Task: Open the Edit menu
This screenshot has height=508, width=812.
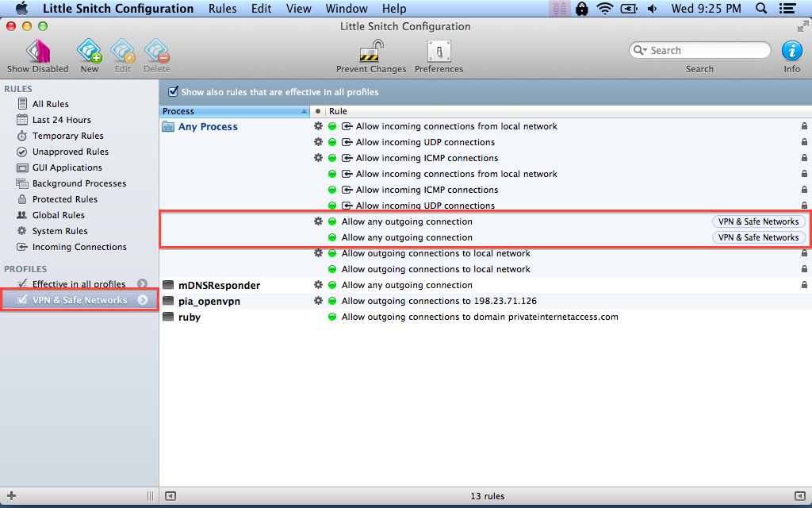Action: click(x=262, y=8)
